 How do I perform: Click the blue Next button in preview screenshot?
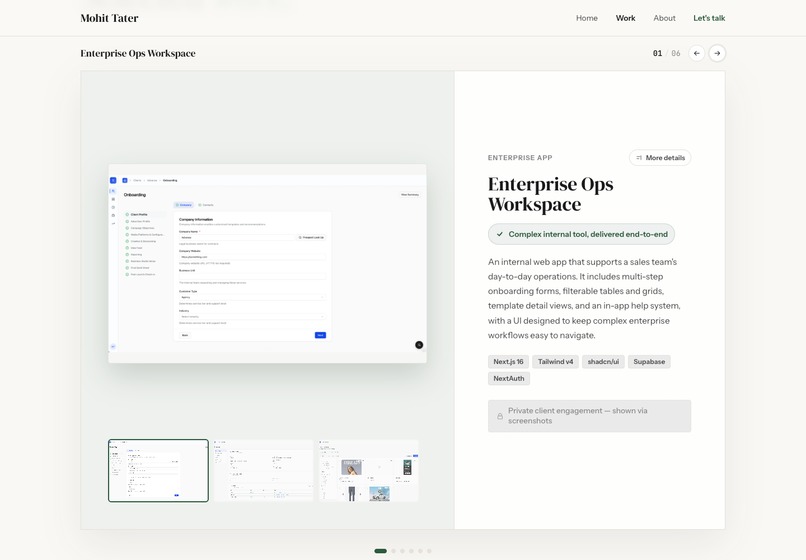pos(320,335)
